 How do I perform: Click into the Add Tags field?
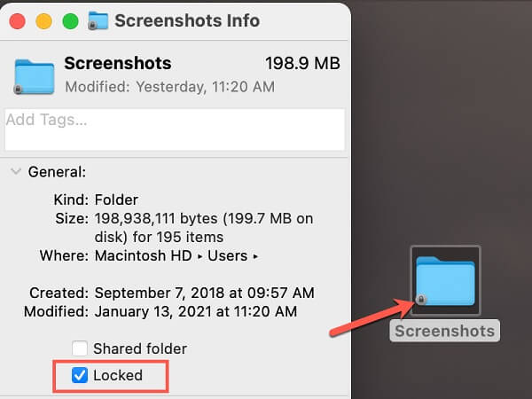tap(174, 129)
